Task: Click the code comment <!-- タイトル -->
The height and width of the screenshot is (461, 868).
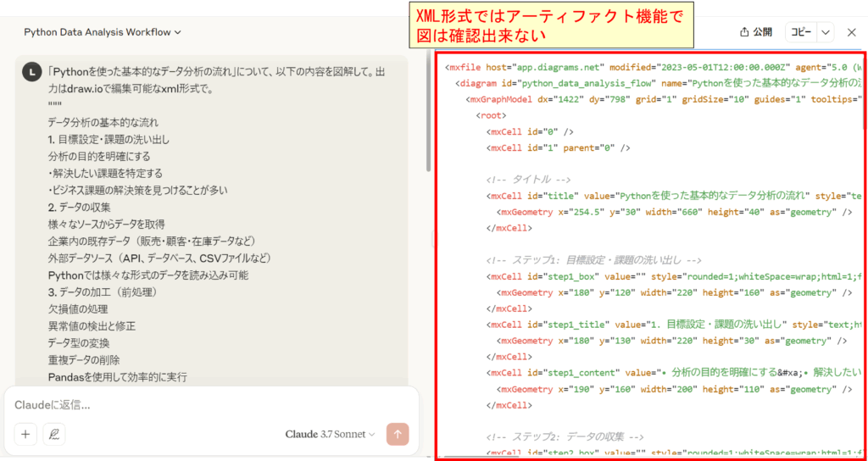Action: click(x=528, y=180)
